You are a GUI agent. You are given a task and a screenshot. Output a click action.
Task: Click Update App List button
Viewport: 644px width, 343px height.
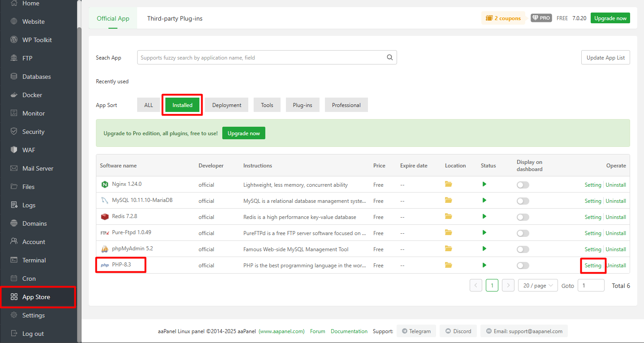click(x=605, y=57)
